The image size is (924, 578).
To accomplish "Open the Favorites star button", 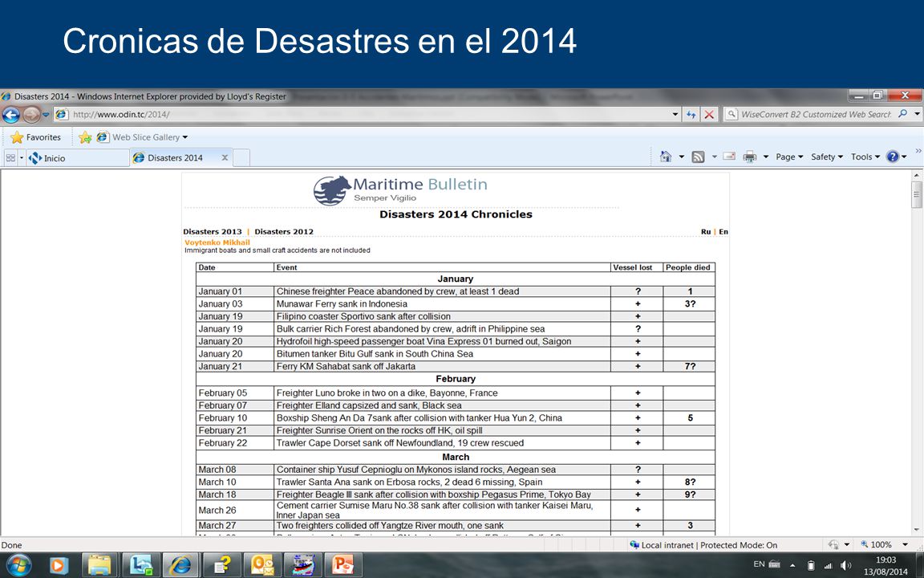I will click(x=36, y=137).
